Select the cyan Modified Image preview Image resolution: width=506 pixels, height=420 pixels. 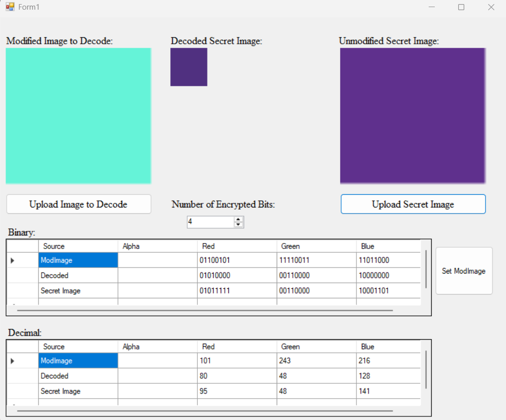78,116
